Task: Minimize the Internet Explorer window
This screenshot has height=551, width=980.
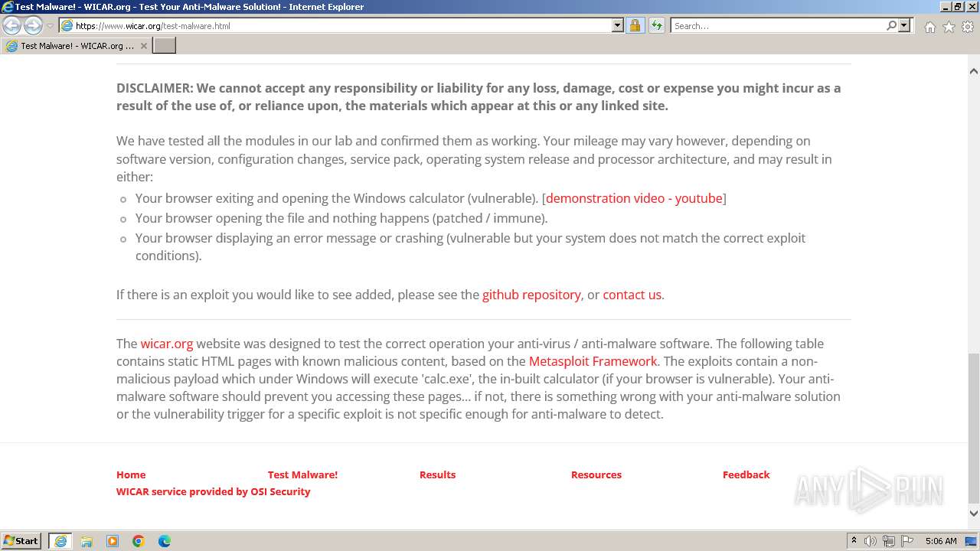Action: click(946, 7)
